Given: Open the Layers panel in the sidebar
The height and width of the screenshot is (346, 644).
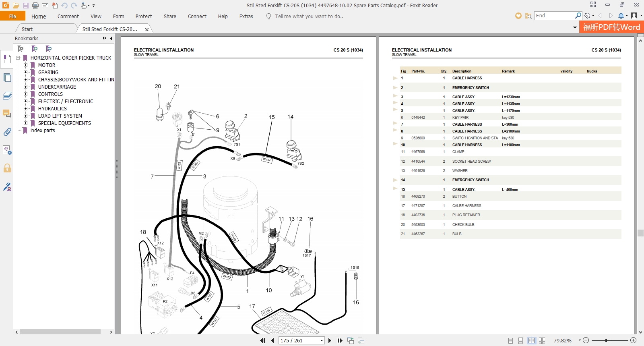Looking at the screenshot, I should [x=7, y=95].
